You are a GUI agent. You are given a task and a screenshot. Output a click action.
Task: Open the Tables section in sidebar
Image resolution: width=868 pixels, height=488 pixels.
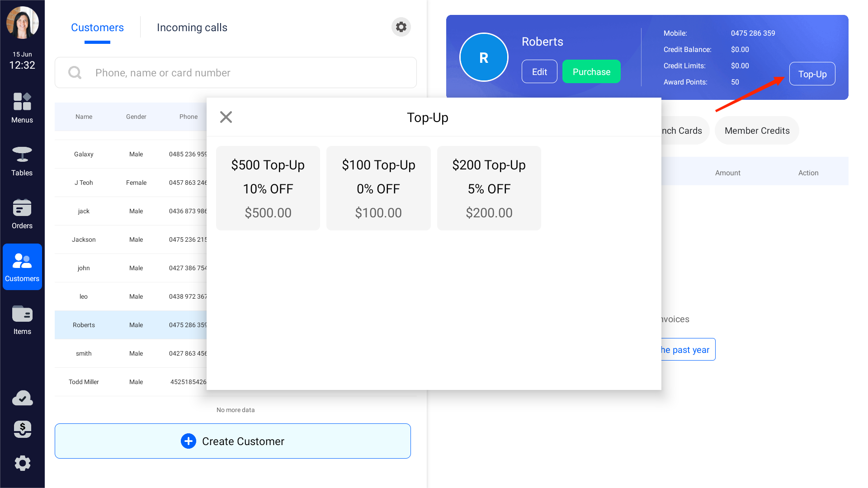22,160
